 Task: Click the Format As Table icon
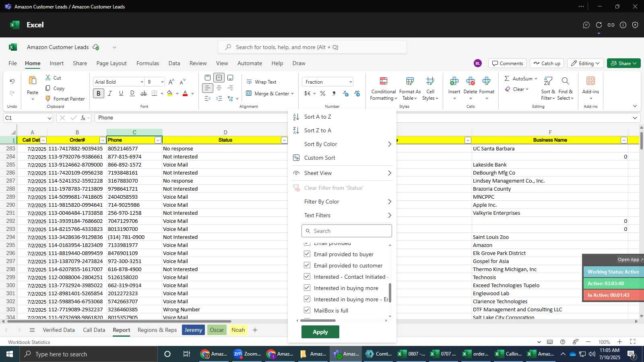410,81
